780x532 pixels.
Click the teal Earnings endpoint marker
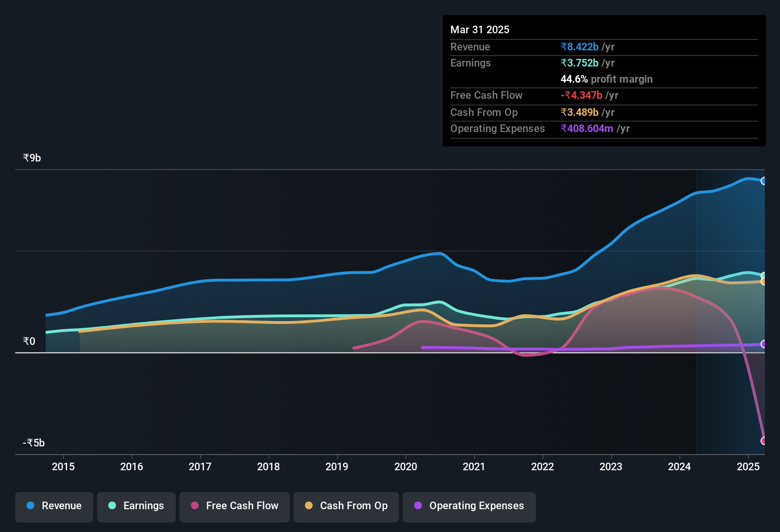pyautogui.click(x=764, y=275)
